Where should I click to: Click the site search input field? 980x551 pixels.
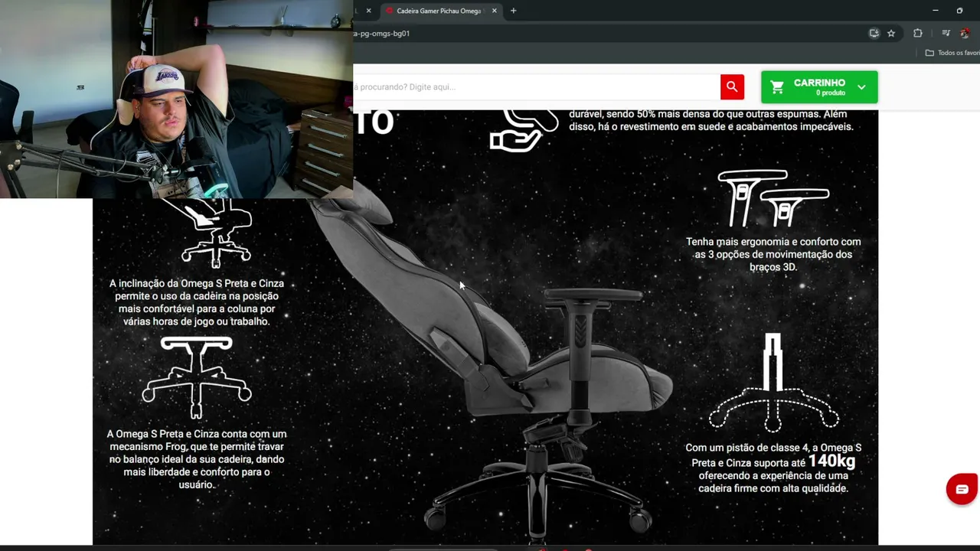[536, 87]
